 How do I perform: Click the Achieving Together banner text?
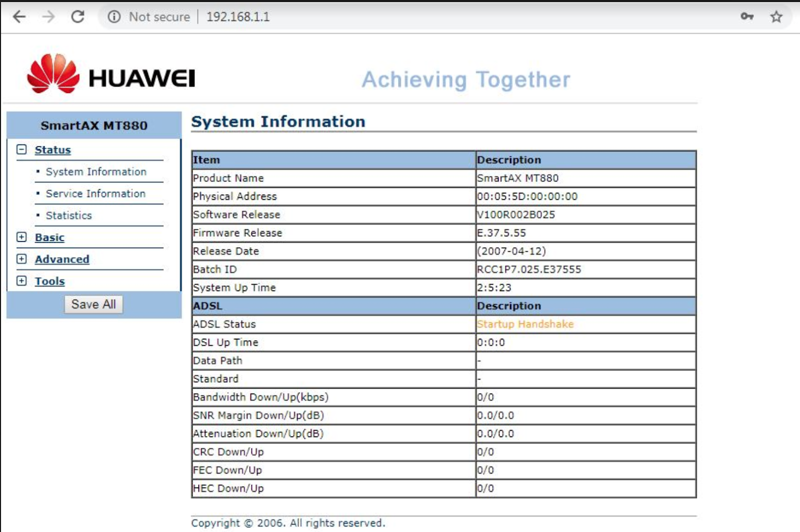click(466, 79)
